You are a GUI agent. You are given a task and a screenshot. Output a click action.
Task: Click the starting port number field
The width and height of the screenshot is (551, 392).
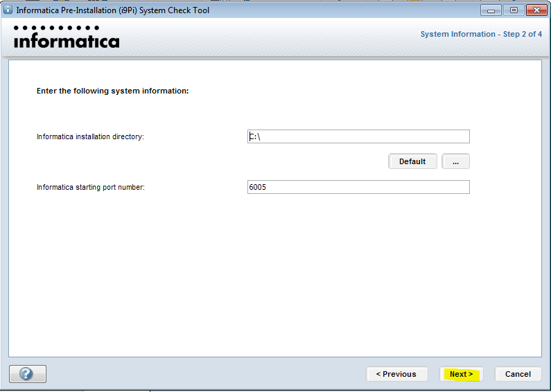tap(358, 187)
